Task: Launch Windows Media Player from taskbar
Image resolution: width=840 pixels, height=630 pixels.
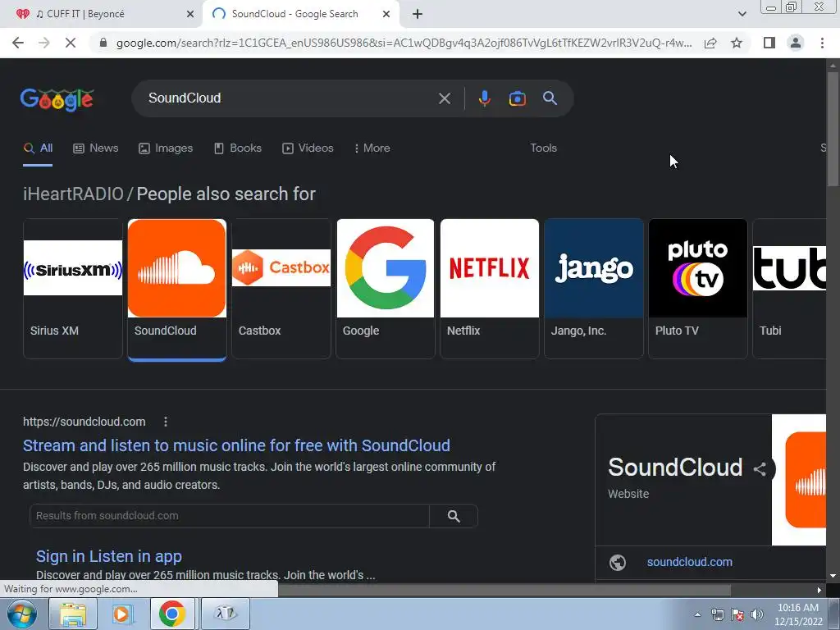Action: 122,614
